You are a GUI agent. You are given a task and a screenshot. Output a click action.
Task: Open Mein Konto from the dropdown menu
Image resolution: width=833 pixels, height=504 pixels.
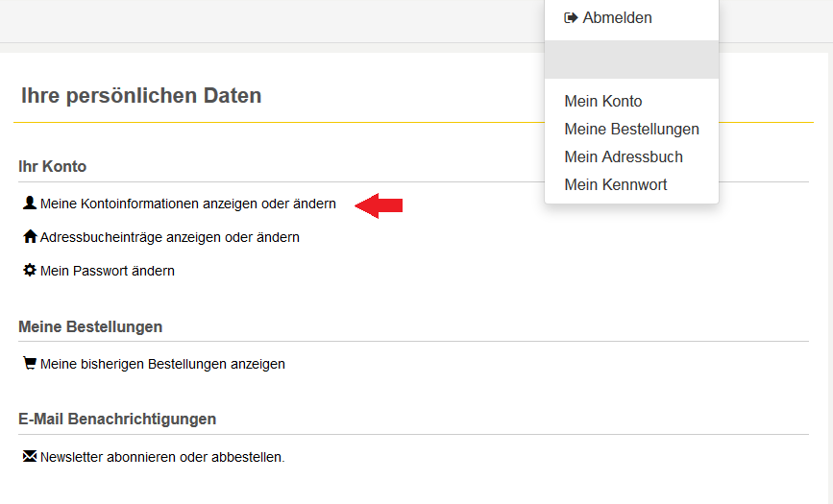tap(603, 102)
